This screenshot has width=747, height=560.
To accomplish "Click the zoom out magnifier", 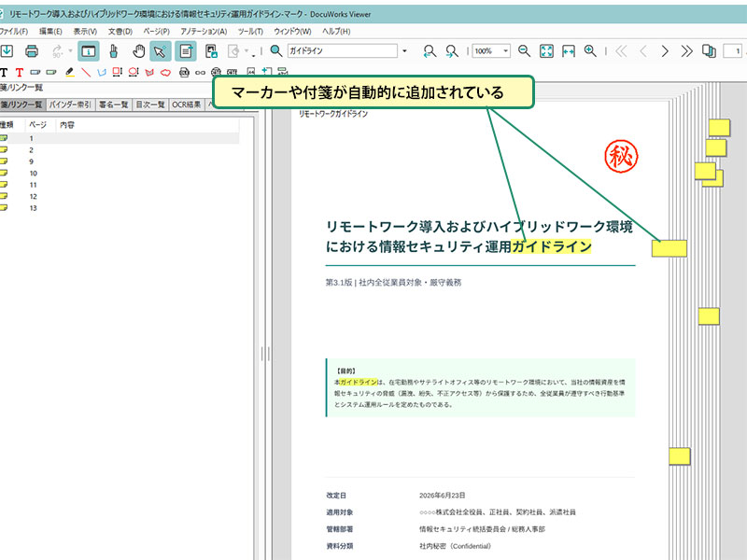I will point(524,50).
